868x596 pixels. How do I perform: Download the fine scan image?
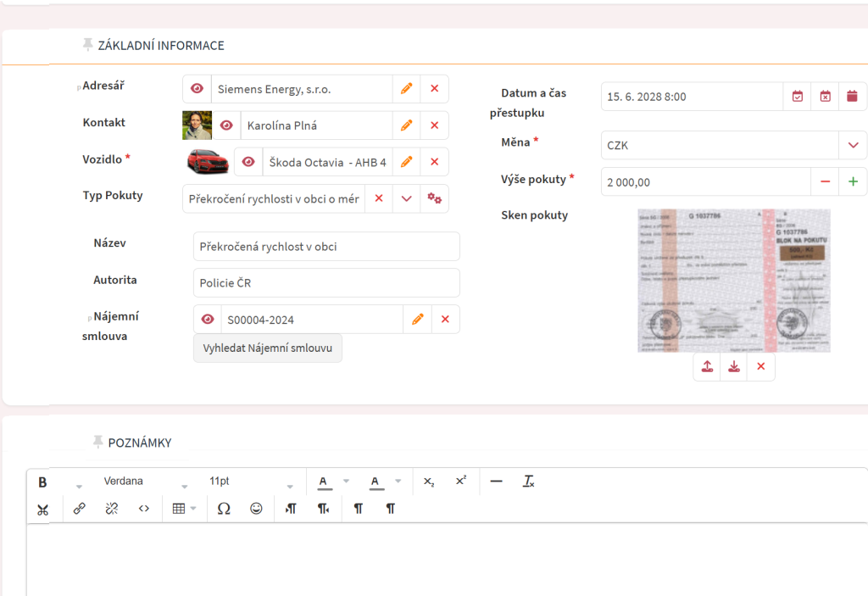click(734, 366)
